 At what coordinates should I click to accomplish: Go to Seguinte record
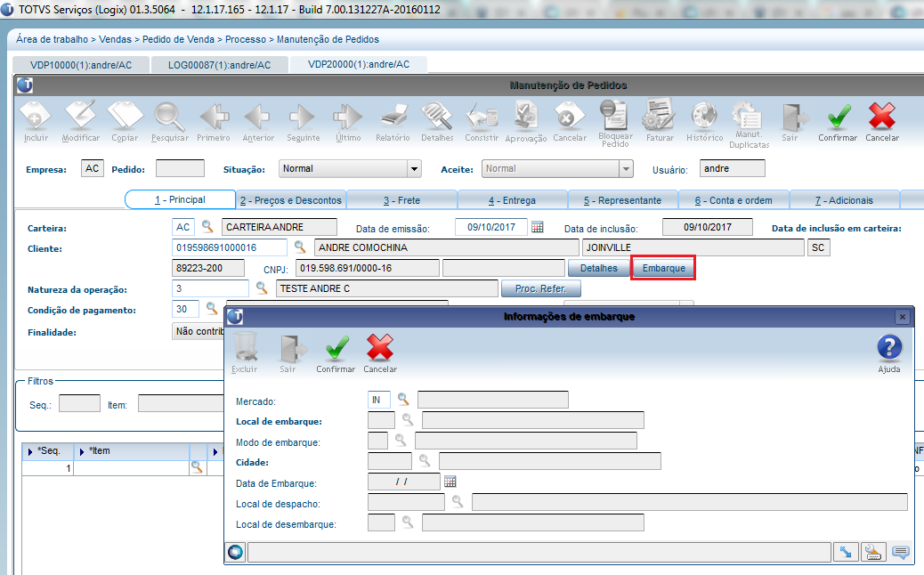pos(303,121)
